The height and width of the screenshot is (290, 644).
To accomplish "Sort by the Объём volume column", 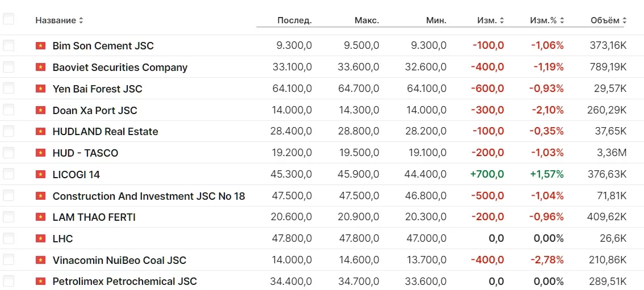I will pyautogui.click(x=608, y=20).
